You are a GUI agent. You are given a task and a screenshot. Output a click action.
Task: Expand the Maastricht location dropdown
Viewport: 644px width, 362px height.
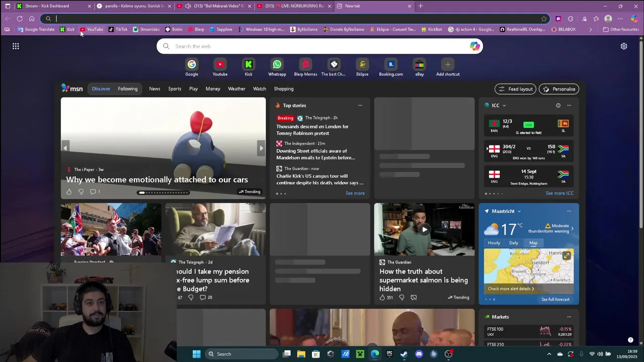519,211
